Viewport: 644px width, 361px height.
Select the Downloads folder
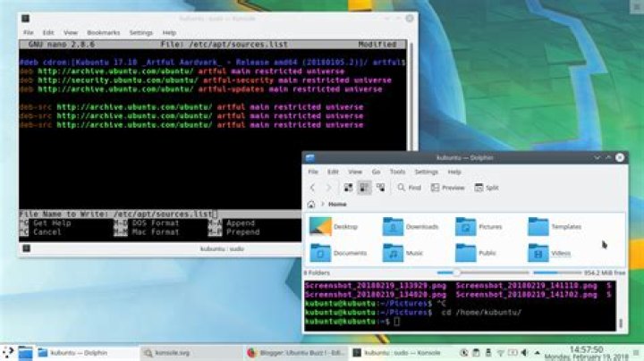click(411, 226)
